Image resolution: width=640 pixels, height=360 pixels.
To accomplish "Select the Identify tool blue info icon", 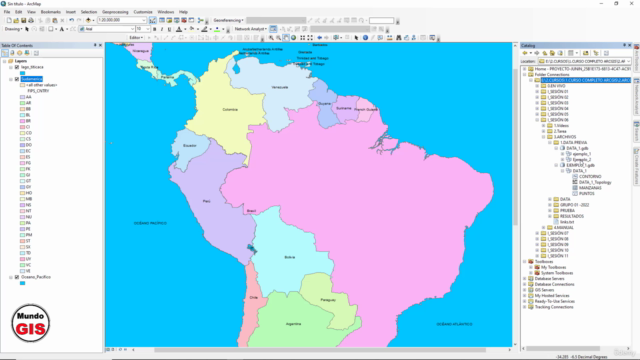I will coord(365,38).
